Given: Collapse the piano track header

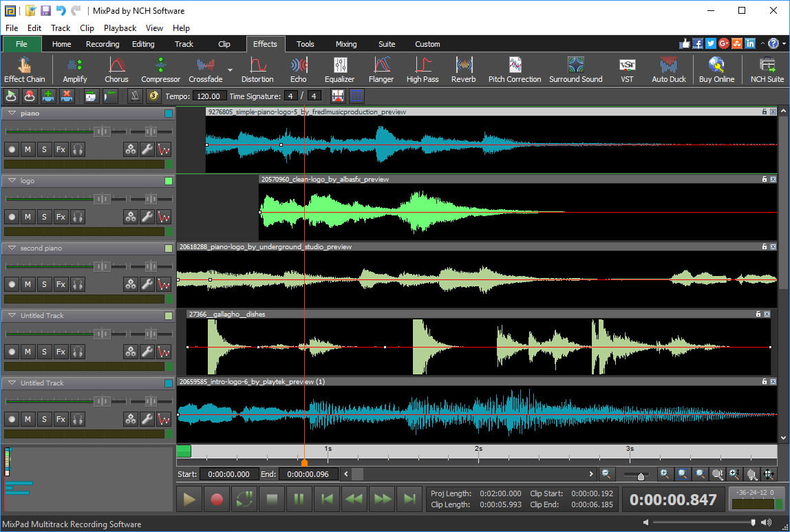Looking at the screenshot, I should [x=11, y=113].
